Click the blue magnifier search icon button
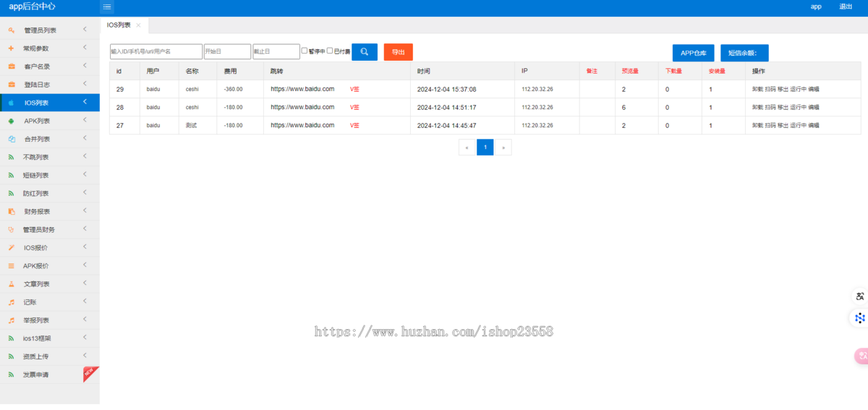This screenshot has width=868, height=410. (365, 52)
